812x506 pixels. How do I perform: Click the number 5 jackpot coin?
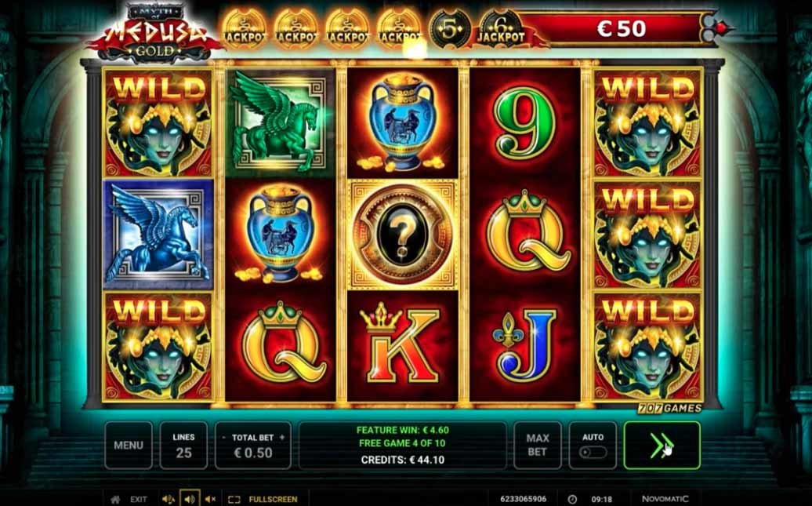pos(450,30)
